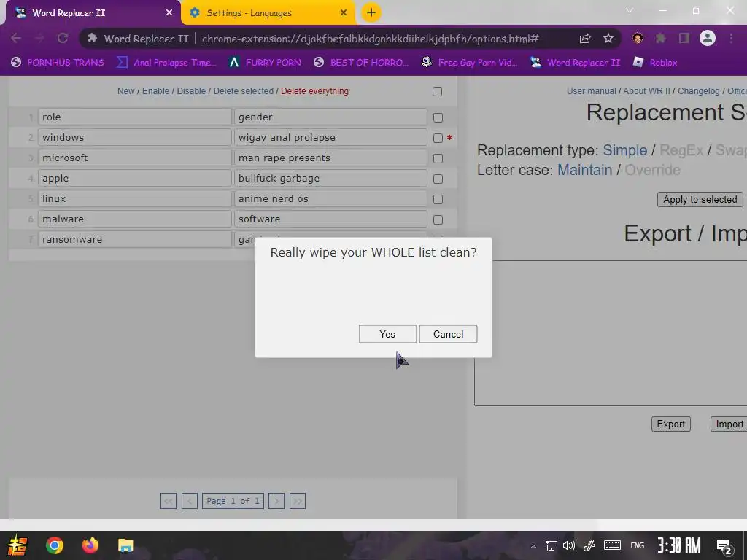Toggle the select-all checkbox in header
Image resolution: width=747 pixels, height=560 pixels.
coord(438,91)
